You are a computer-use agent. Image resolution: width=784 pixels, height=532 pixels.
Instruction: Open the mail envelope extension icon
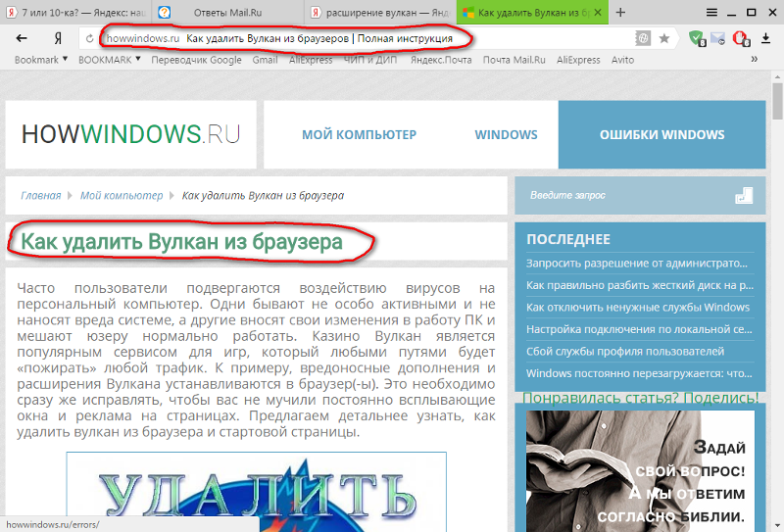(x=718, y=38)
